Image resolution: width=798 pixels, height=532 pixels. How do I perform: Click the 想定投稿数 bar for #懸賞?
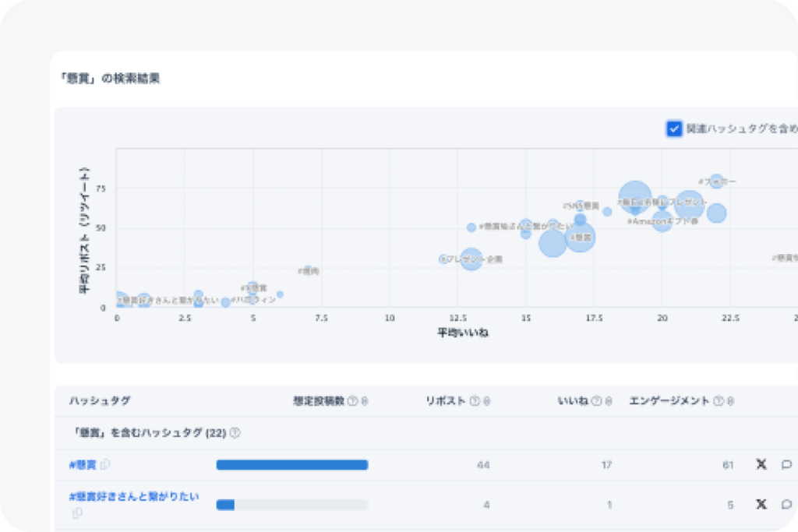[291, 465]
